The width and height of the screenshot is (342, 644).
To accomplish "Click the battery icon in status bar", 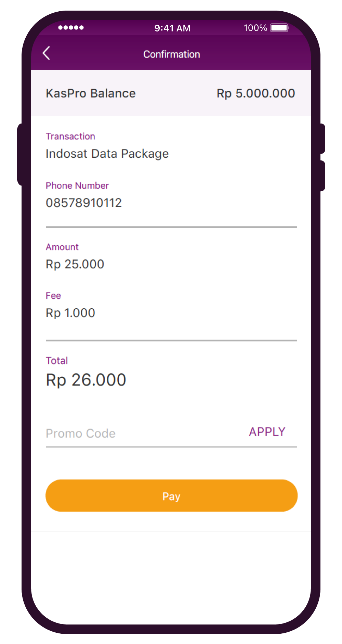I will [x=279, y=28].
